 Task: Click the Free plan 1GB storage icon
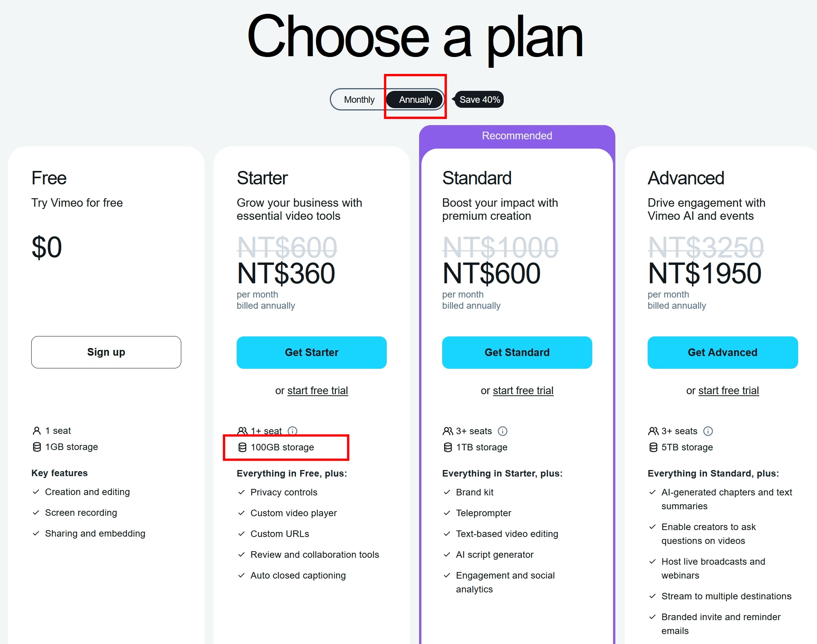coord(37,447)
